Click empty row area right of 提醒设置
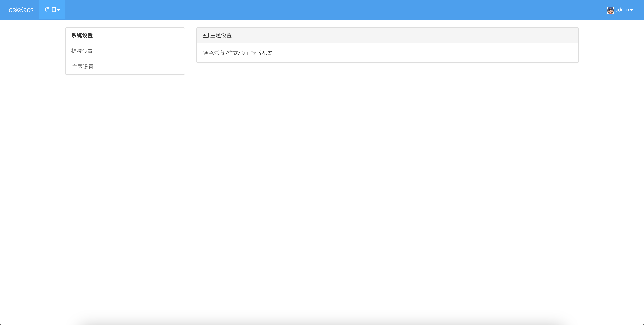This screenshot has width=644, height=325. point(140,51)
